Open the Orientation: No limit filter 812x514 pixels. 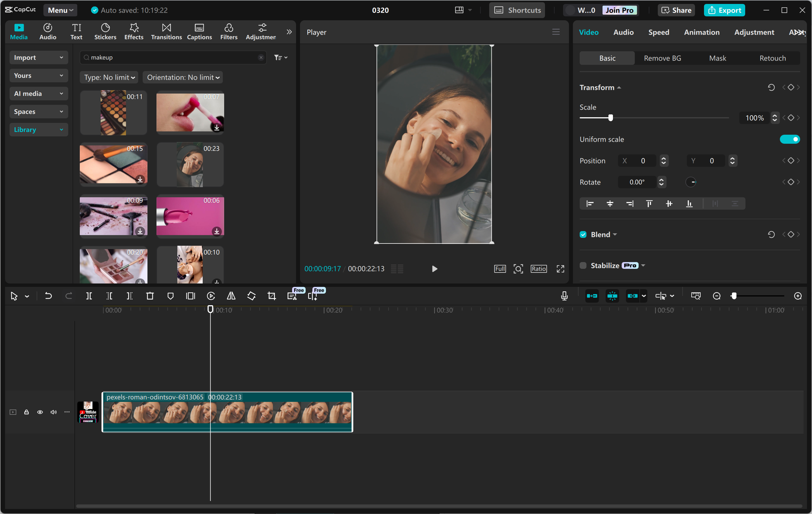click(182, 77)
